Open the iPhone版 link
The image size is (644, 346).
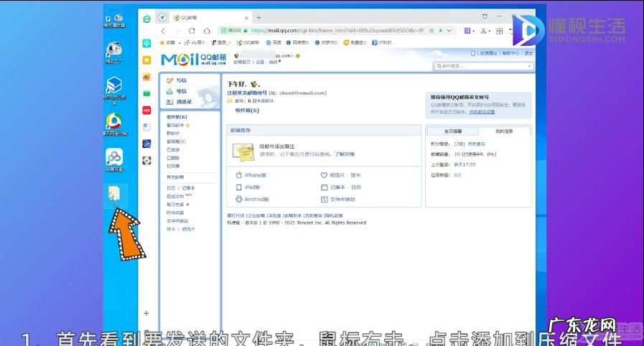tap(255, 175)
